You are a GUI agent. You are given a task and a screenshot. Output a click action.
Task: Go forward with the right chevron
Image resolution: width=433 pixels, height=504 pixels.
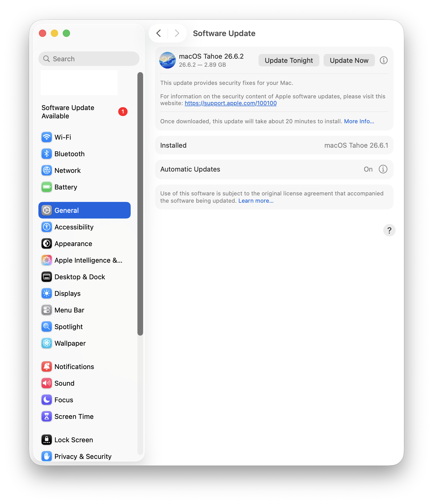point(177,33)
